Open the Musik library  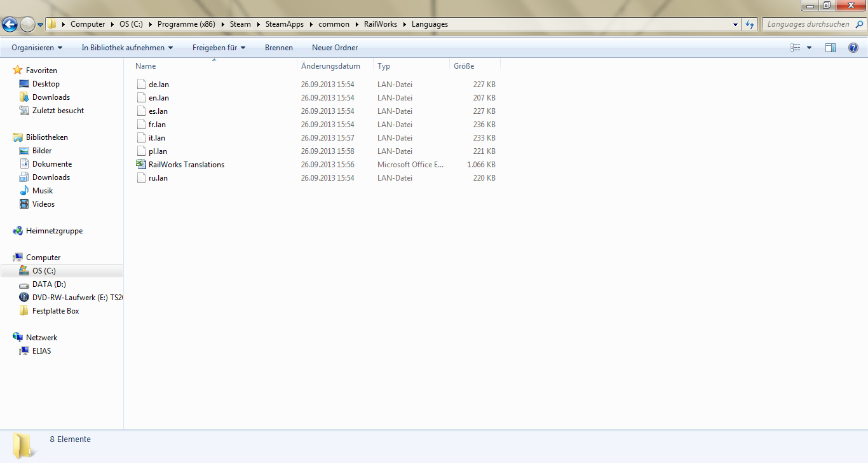click(x=43, y=191)
